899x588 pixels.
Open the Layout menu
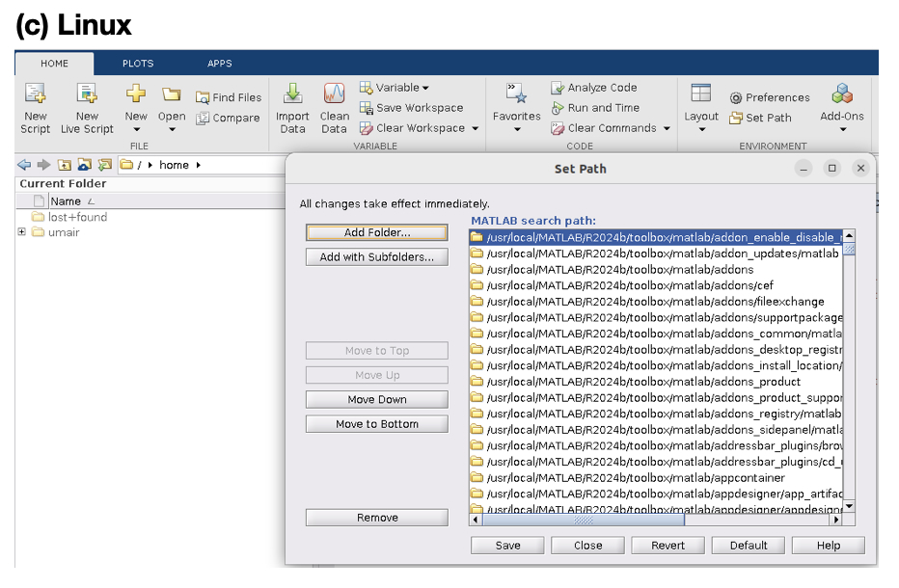pyautogui.click(x=701, y=108)
